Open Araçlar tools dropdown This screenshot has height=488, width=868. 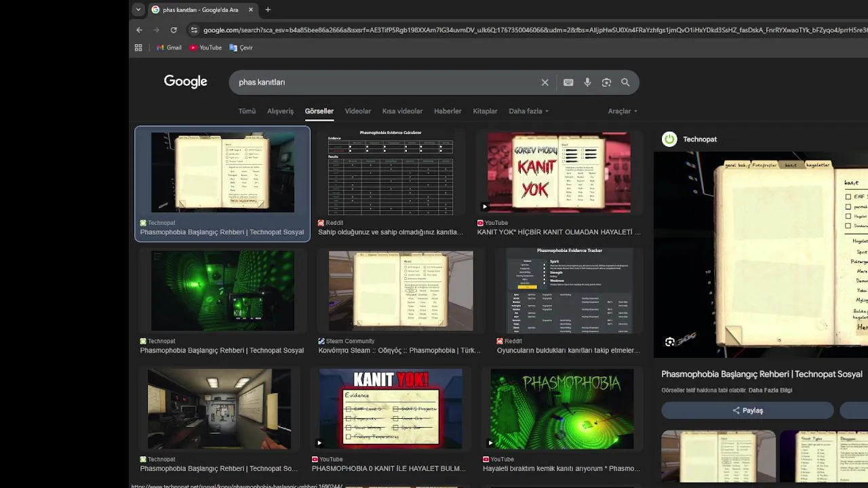point(623,111)
